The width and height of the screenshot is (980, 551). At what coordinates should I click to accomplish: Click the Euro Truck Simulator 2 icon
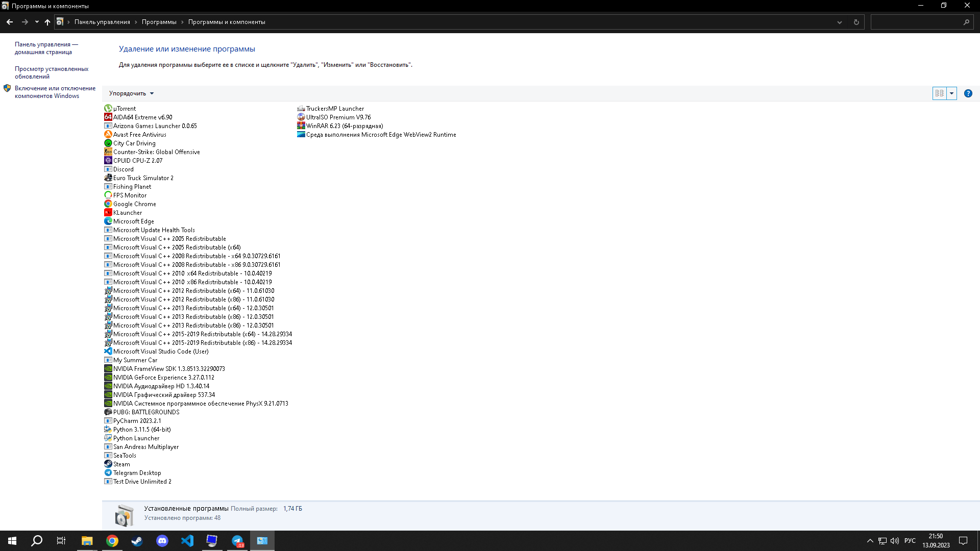tap(108, 178)
